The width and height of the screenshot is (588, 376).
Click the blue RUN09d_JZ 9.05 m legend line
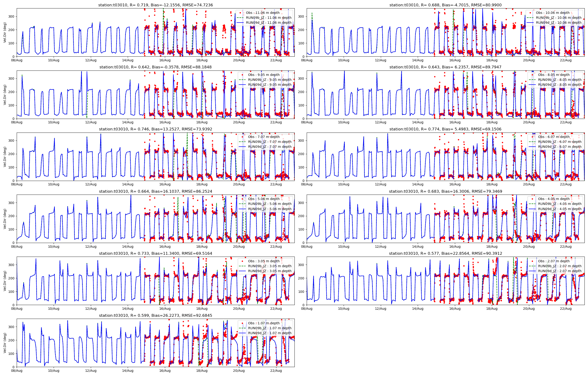click(242, 85)
